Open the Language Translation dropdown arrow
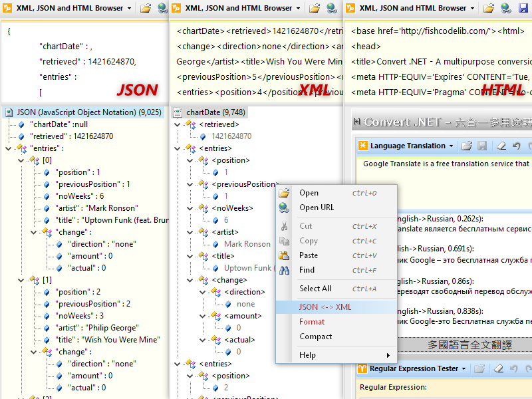 click(452, 146)
